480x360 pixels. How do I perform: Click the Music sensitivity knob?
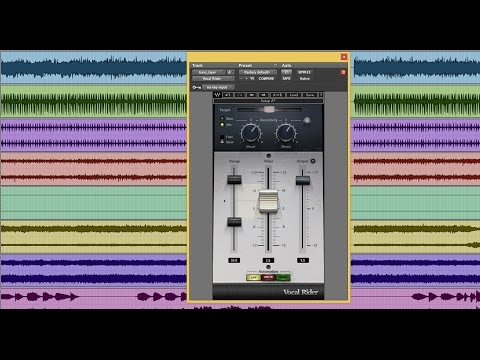pyautogui.click(x=286, y=132)
